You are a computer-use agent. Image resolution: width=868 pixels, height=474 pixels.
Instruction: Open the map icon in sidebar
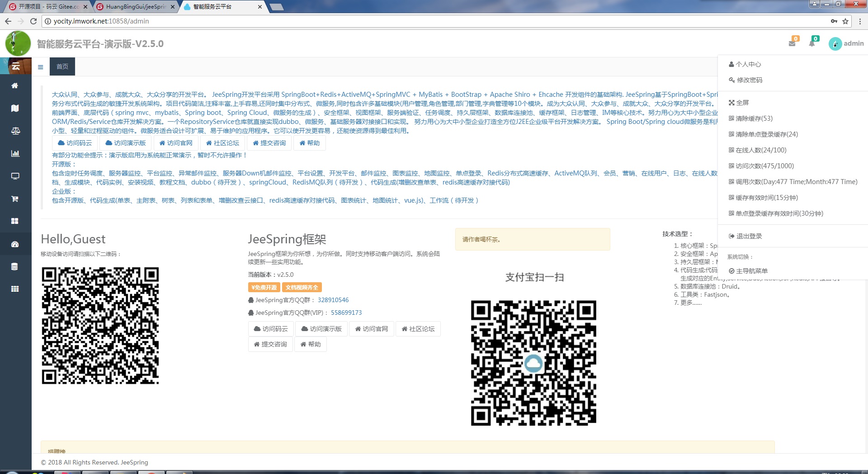pyautogui.click(x=15, y=108)
